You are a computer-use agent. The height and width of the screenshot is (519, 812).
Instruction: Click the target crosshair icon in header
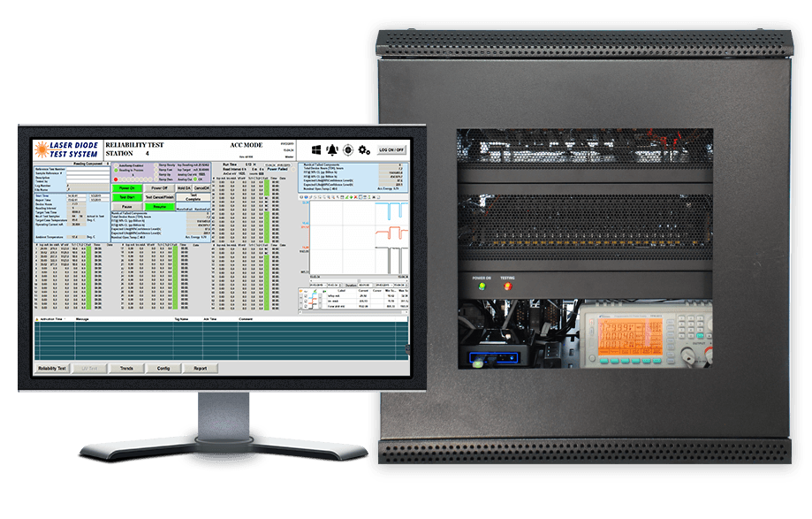(x=348, y=149)
